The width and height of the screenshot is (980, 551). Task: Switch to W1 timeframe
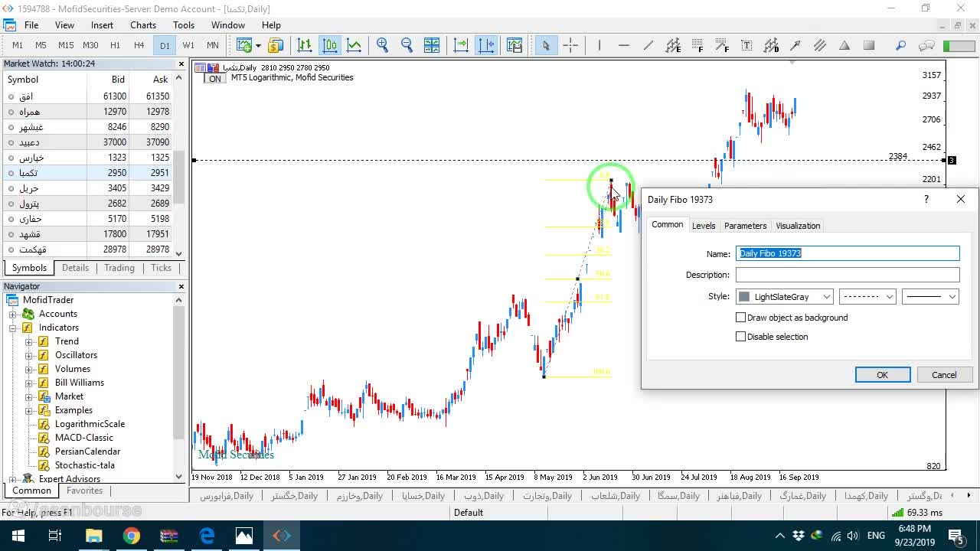pos(188,45)
